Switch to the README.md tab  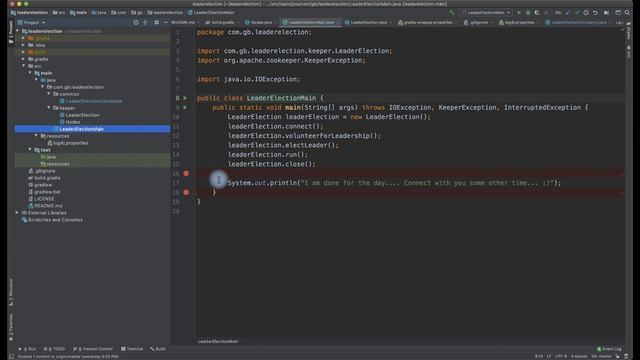pyautogui.click(x=183, y=22)
